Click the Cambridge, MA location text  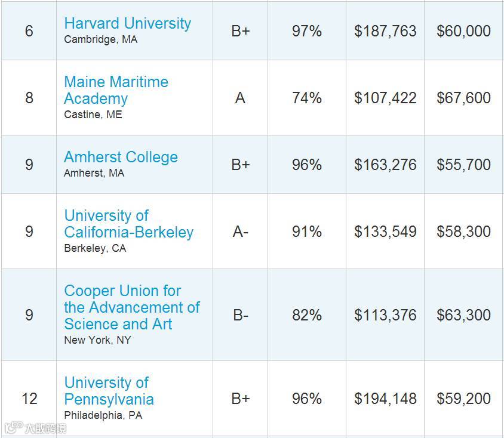point(100,40)
